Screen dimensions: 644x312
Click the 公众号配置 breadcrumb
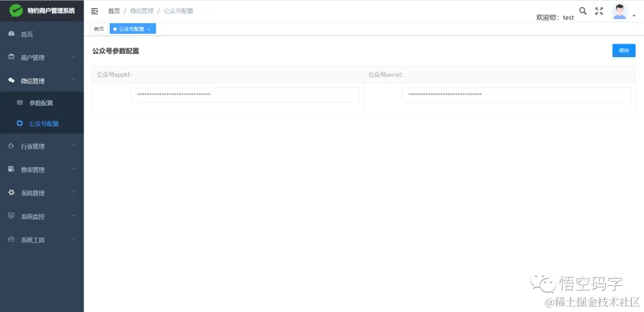pos(178,11)
